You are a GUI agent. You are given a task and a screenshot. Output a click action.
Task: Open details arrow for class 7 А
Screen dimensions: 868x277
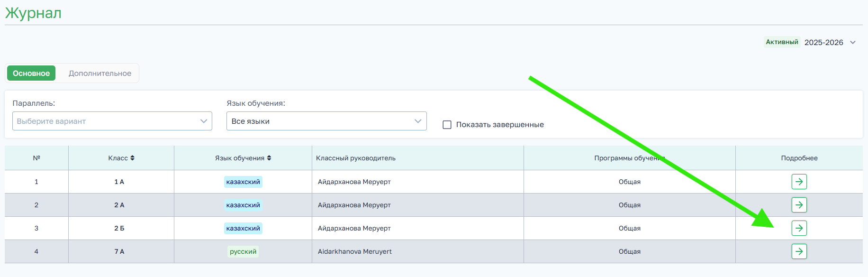pos(799,251)
